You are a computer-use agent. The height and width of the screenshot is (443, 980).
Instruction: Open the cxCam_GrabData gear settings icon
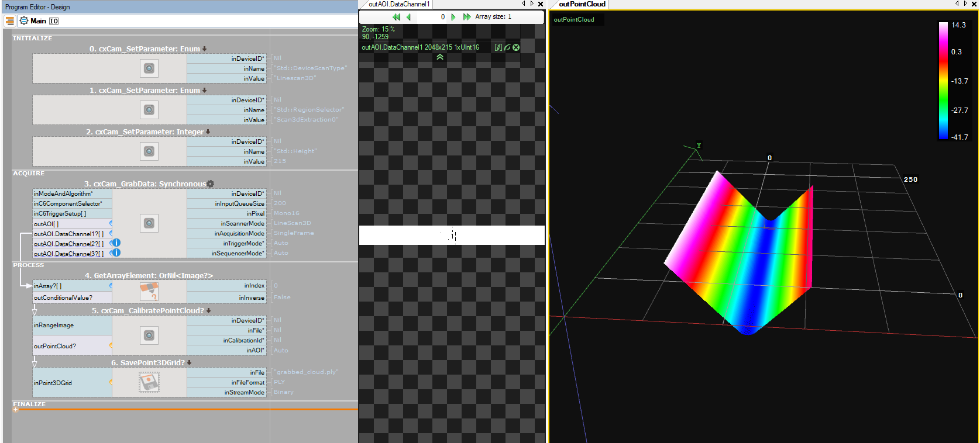211,184
